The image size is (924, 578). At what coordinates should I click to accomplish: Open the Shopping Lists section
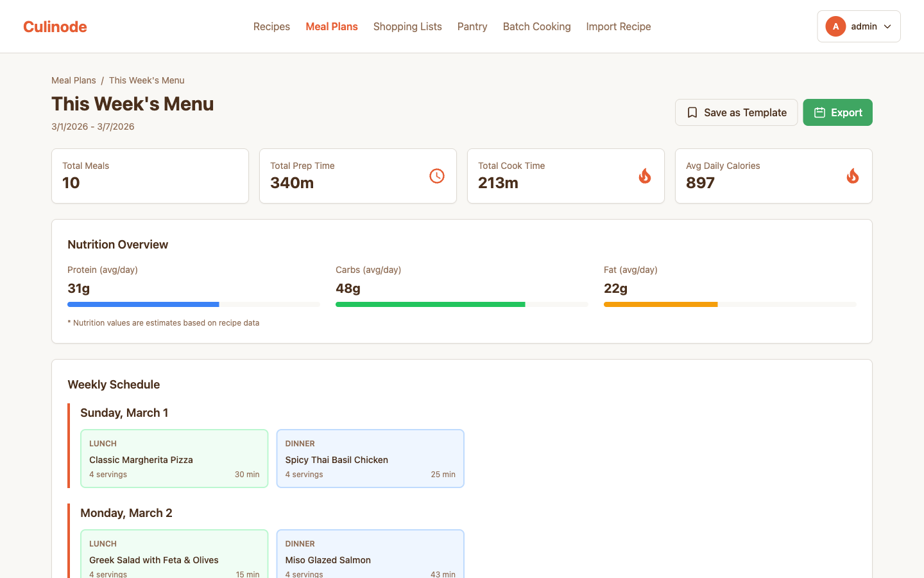pos(407,26)
